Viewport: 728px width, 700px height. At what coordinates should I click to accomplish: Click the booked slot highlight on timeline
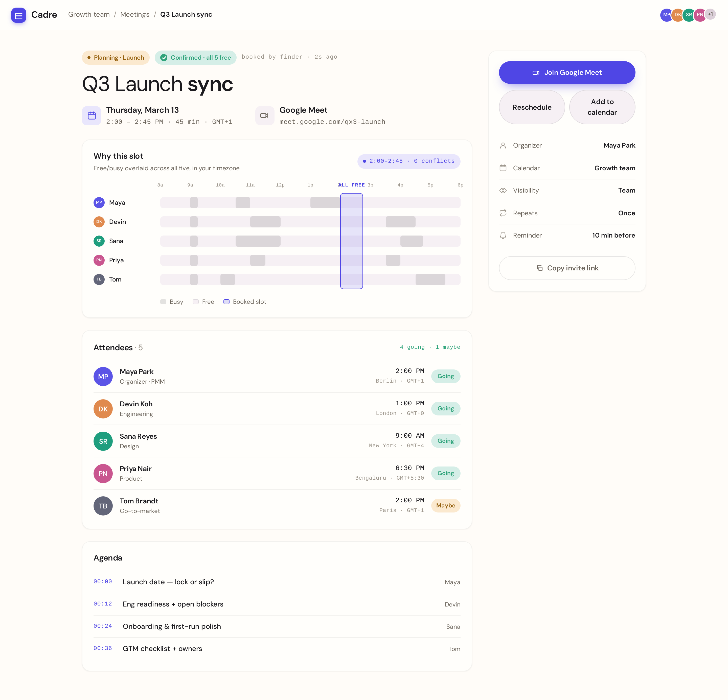351,241
